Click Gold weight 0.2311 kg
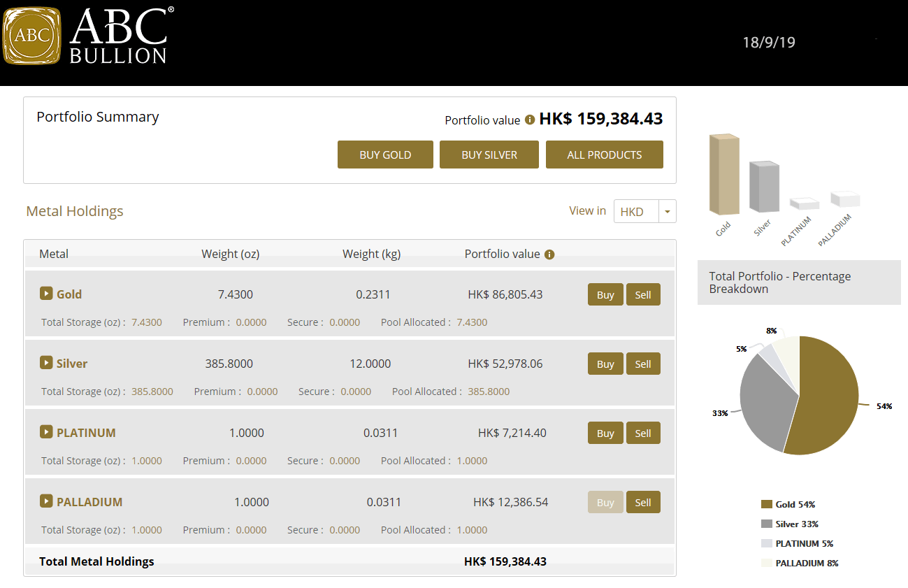Screen dimensions: 908x588 pos(373,294)
